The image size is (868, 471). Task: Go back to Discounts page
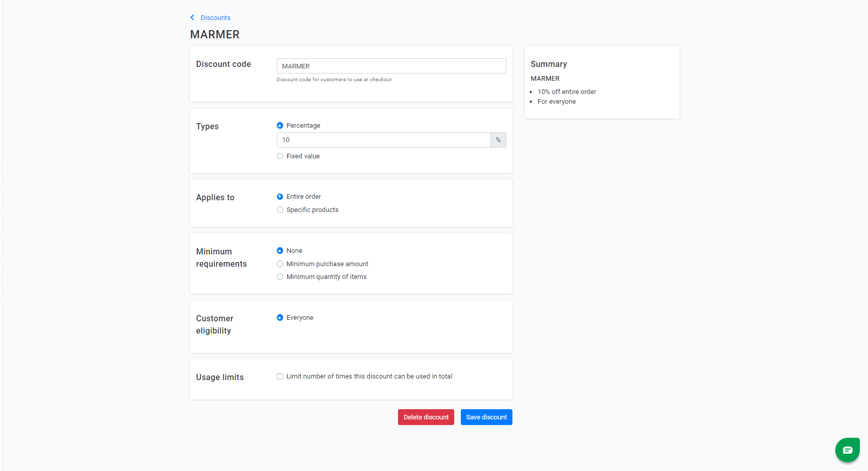(x=215, y=17)
